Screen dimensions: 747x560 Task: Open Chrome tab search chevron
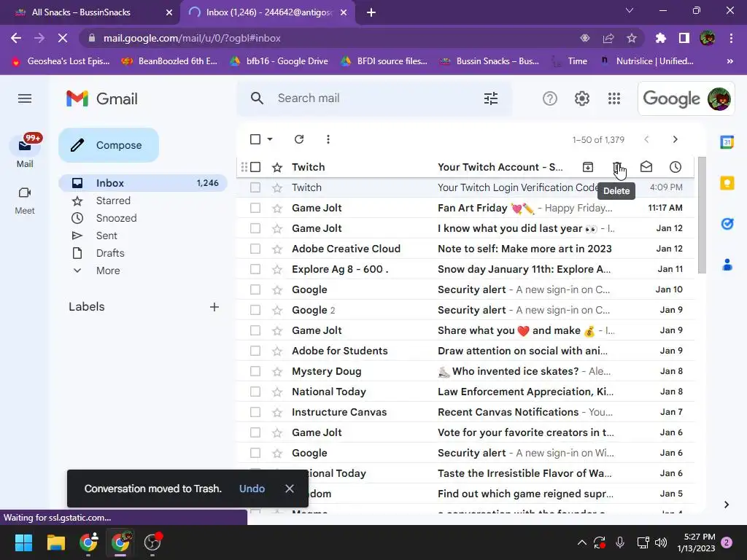630,10
